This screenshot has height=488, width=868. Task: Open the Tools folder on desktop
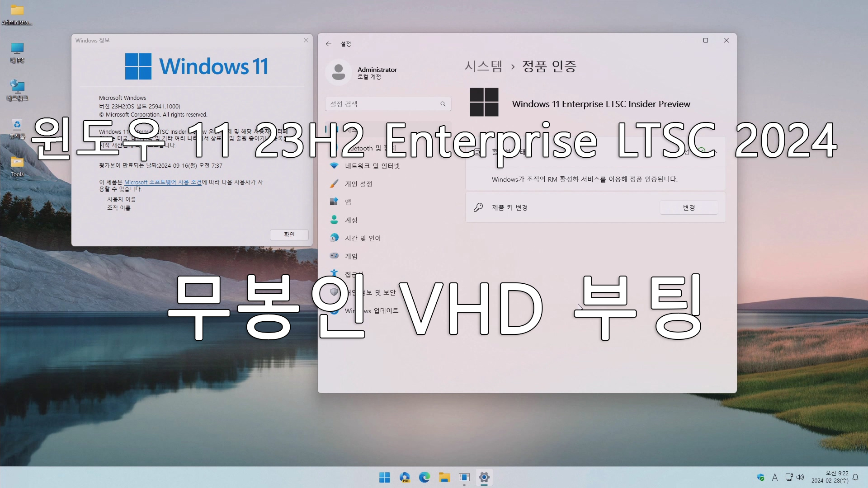click(17, 166)
